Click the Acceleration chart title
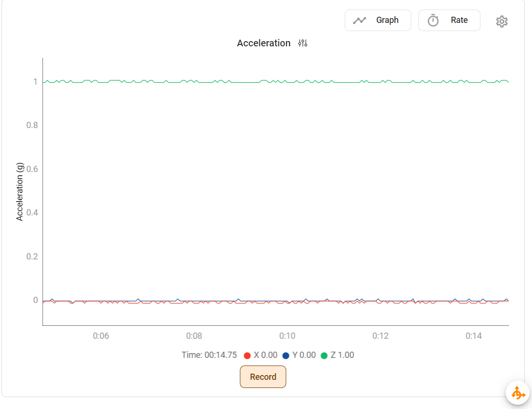The height and width of the screenshot is (409, 532). click(x=264, y=43)
